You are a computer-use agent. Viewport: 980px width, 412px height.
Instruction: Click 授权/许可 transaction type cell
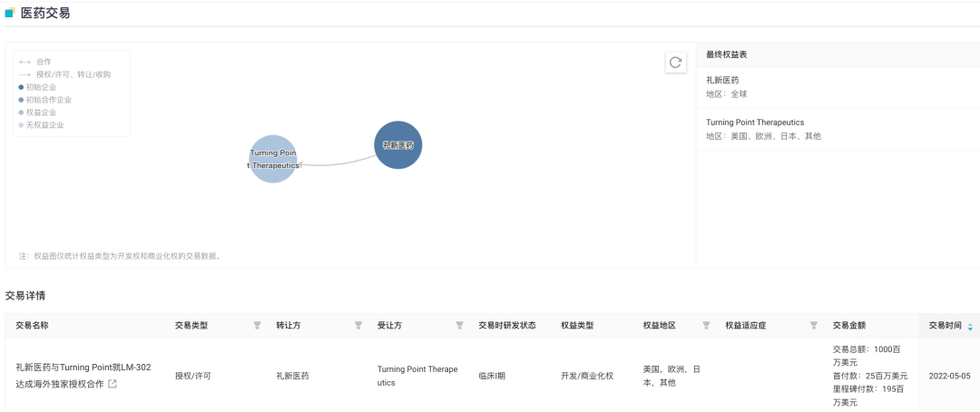(192, 376)
